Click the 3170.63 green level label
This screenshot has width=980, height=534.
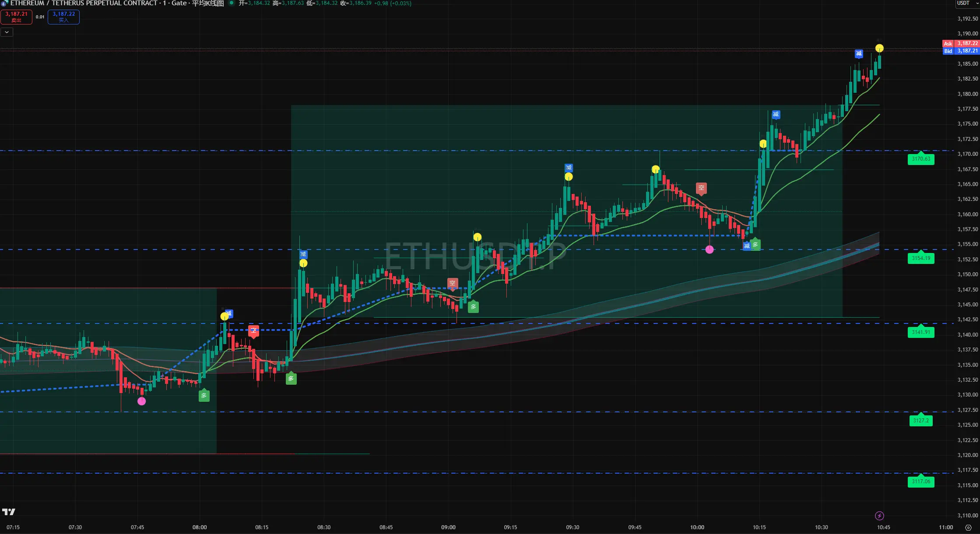click(920, 159)
